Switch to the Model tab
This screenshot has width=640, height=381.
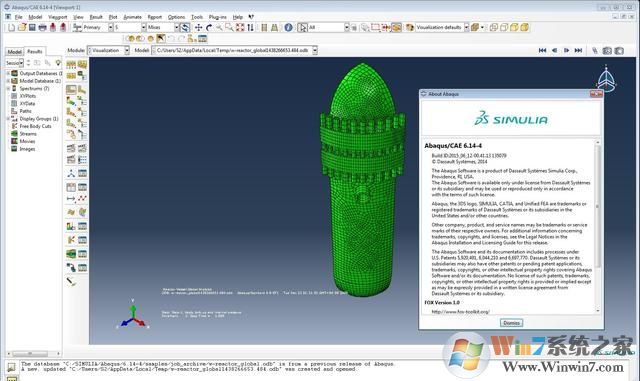click(x=15, y=51)
